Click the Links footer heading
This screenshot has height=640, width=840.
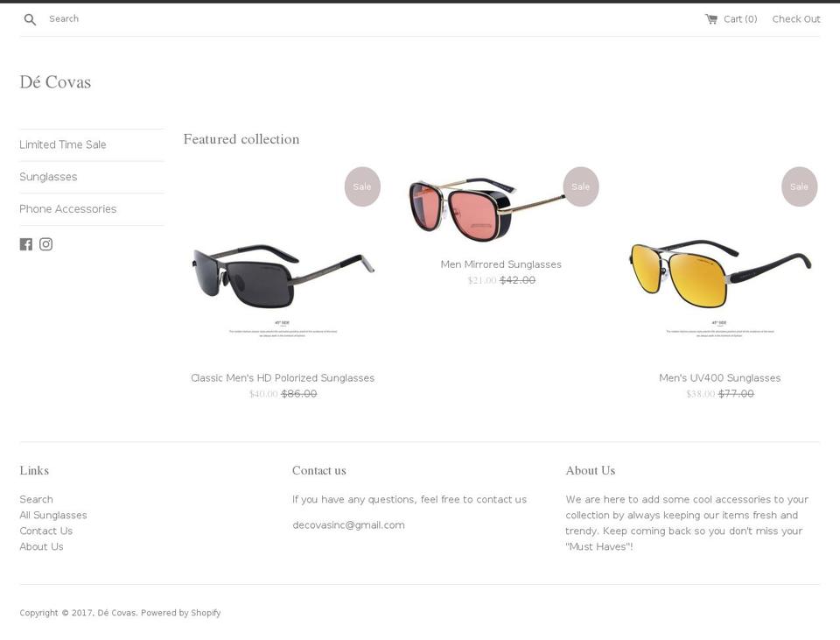[34, 471]
